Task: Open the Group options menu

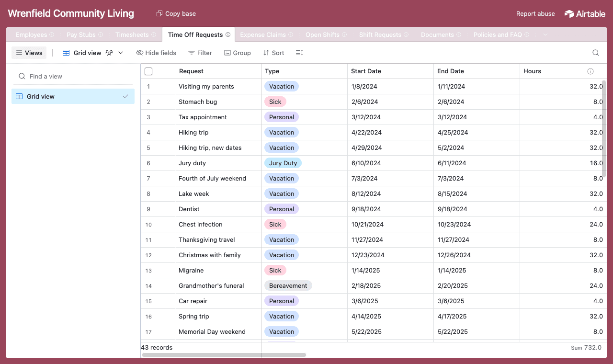Action: [x=238, y=53]
